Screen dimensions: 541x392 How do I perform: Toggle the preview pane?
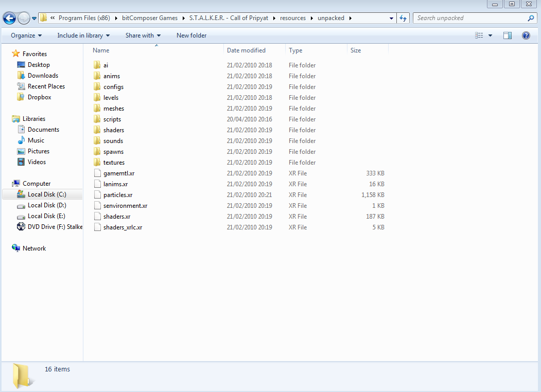[x=508, y=35]
